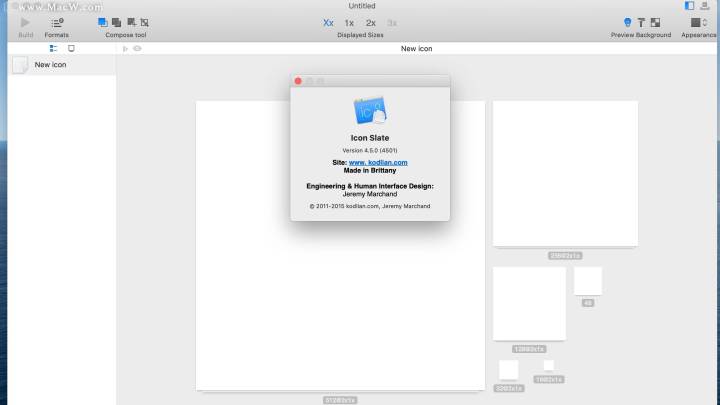Expand the disclosure triangle beside the eye icon
The image size is (720, 405).
pos(125,49)
